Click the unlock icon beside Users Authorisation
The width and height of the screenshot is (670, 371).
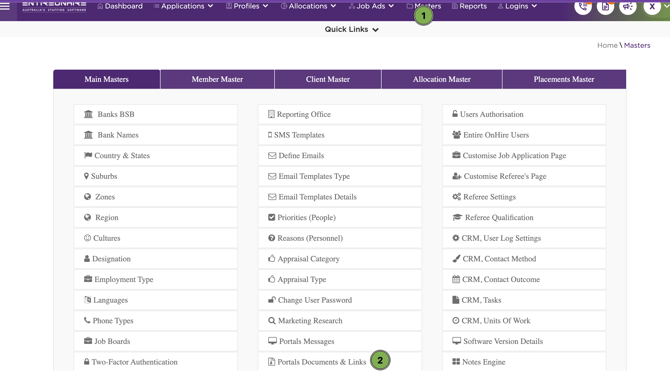(455, 114)
